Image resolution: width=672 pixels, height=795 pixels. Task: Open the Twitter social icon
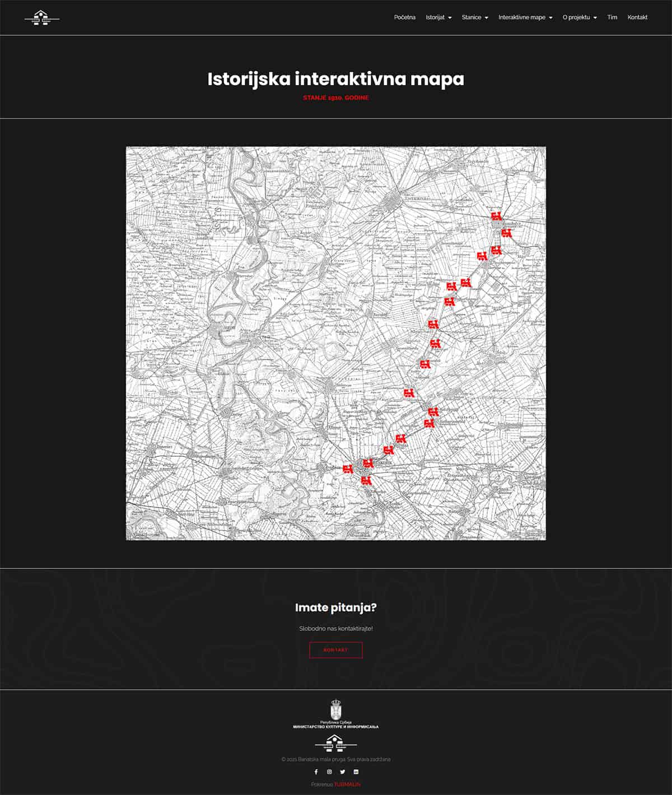343,772
